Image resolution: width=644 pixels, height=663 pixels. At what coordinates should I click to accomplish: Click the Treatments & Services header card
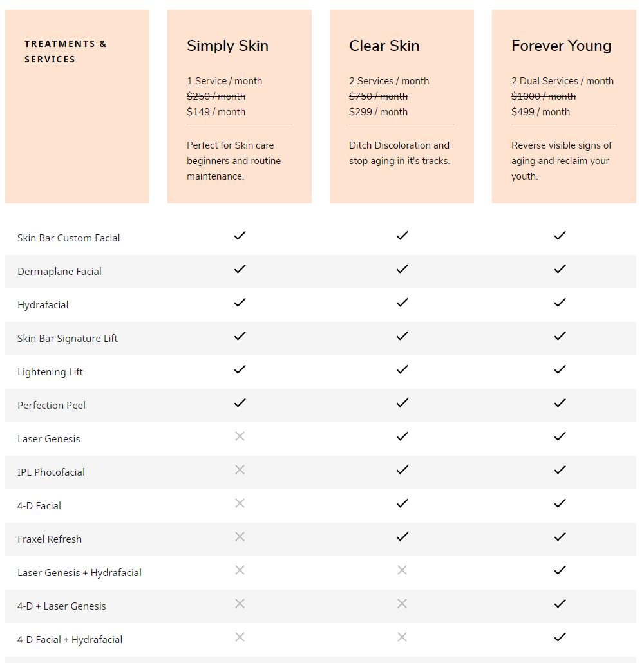pyautogui.click(x=77, y=107)
